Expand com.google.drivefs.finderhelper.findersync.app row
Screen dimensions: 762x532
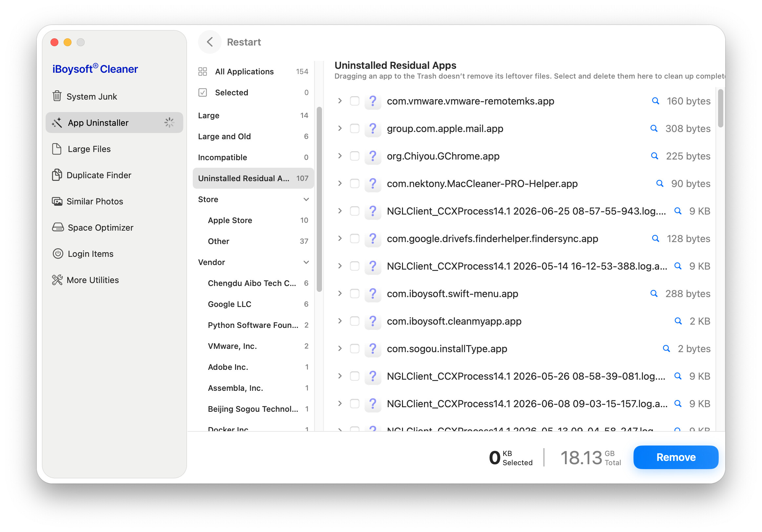pos(339,238)
